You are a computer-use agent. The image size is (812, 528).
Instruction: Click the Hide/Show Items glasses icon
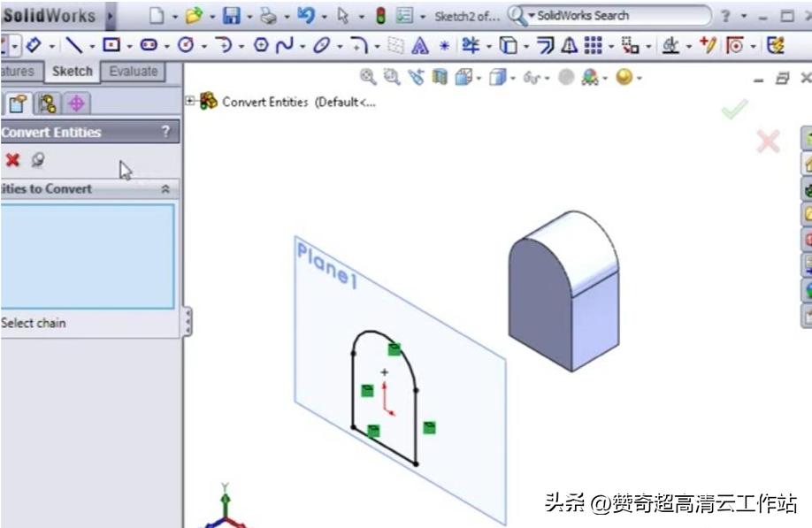coord(532,78)
